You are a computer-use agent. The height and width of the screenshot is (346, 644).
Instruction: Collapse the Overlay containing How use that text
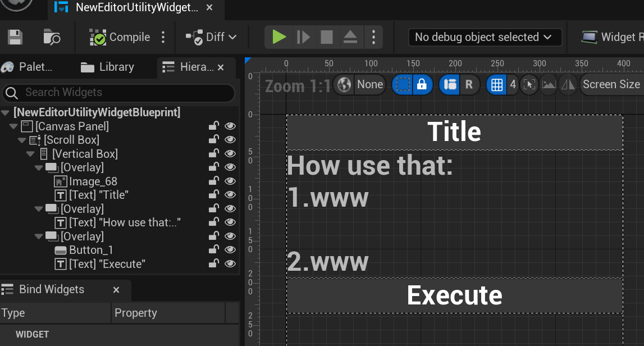39,209
